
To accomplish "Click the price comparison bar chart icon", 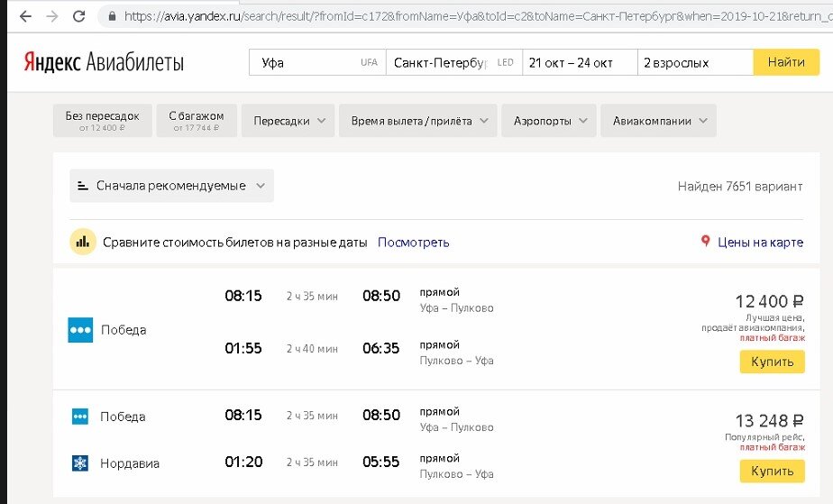I will (83, 242).
